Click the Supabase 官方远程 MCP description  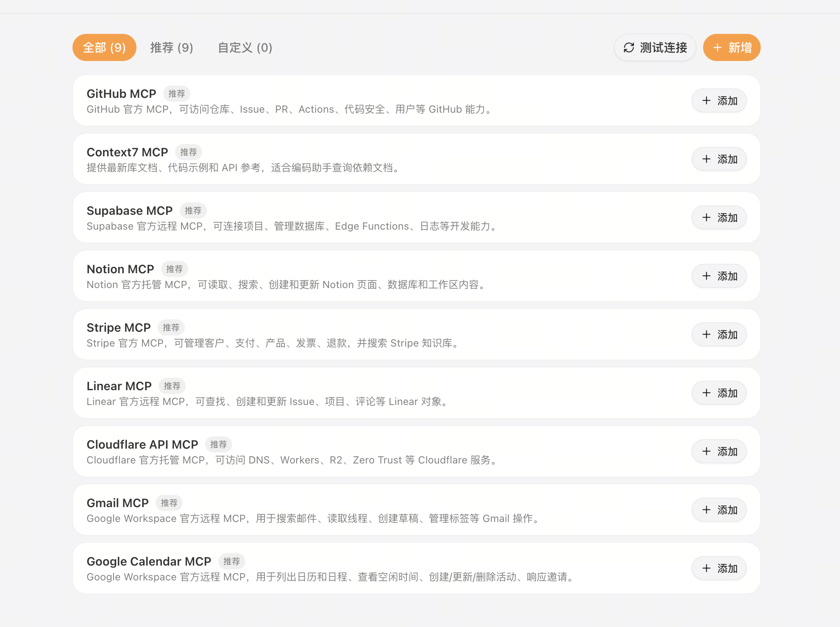(292, 226)
